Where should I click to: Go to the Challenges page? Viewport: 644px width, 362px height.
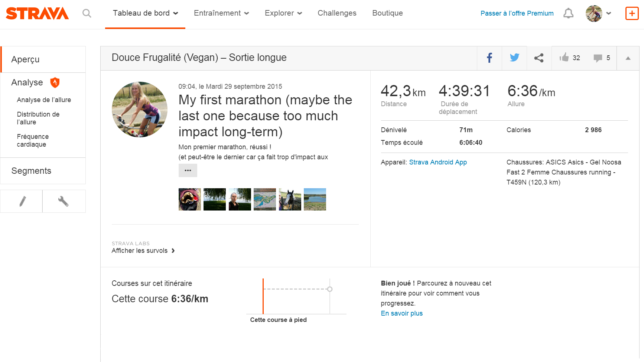click(x=337, y=13)
